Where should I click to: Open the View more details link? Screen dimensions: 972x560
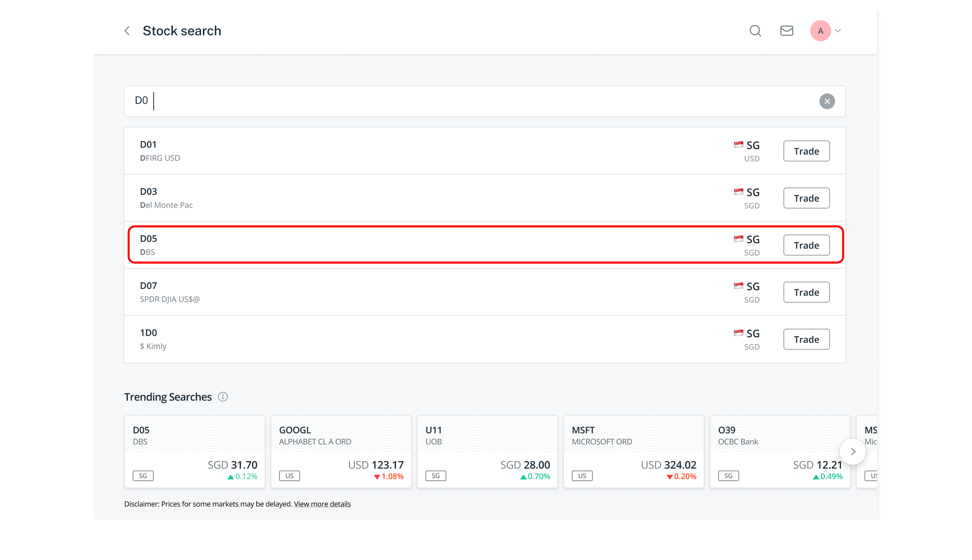coord(322,504)
